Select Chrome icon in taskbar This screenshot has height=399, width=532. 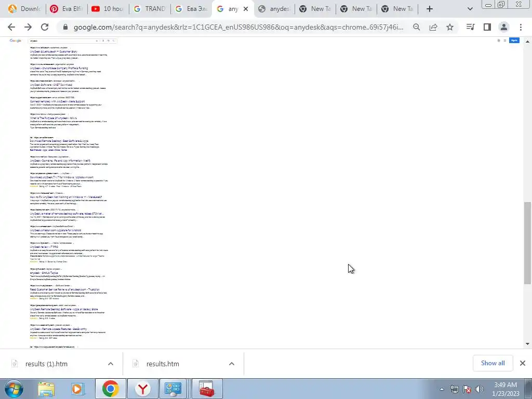tap(111, 389)
